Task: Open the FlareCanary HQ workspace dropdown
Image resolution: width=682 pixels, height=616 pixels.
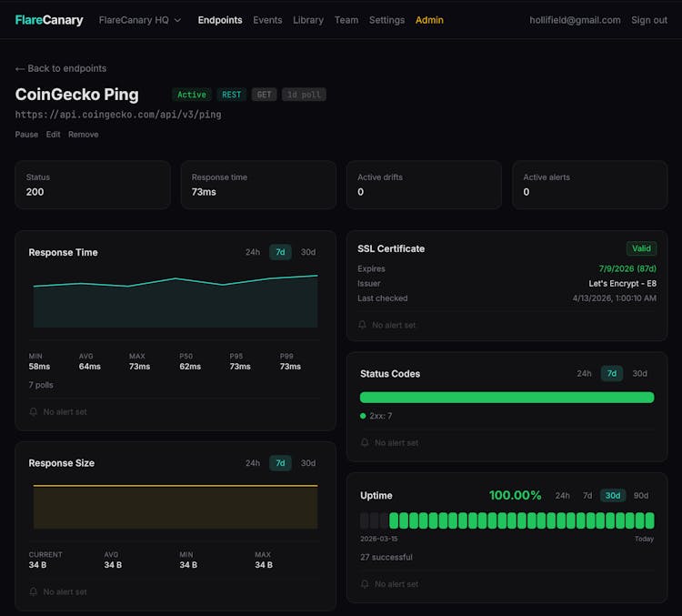Action: tap(140, 20)
